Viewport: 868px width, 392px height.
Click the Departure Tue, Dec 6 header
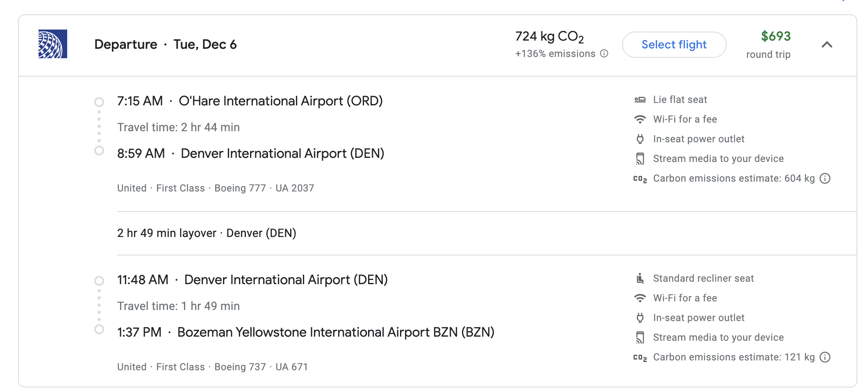coord(165,44)
